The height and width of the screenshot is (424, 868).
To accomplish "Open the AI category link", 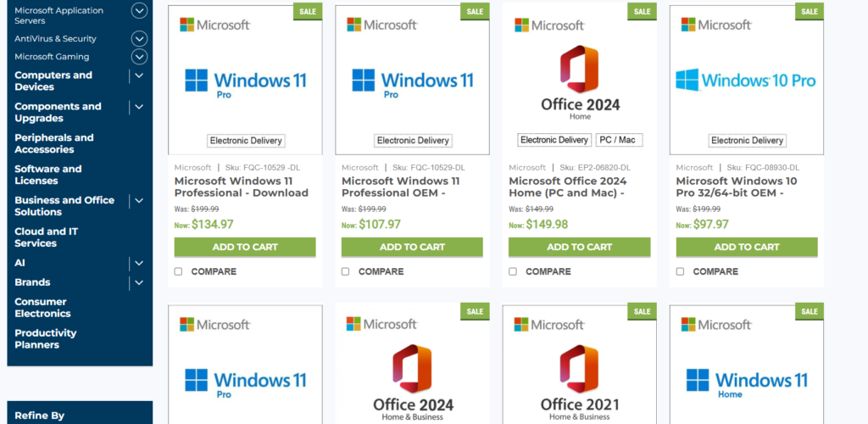I will 19,263.
